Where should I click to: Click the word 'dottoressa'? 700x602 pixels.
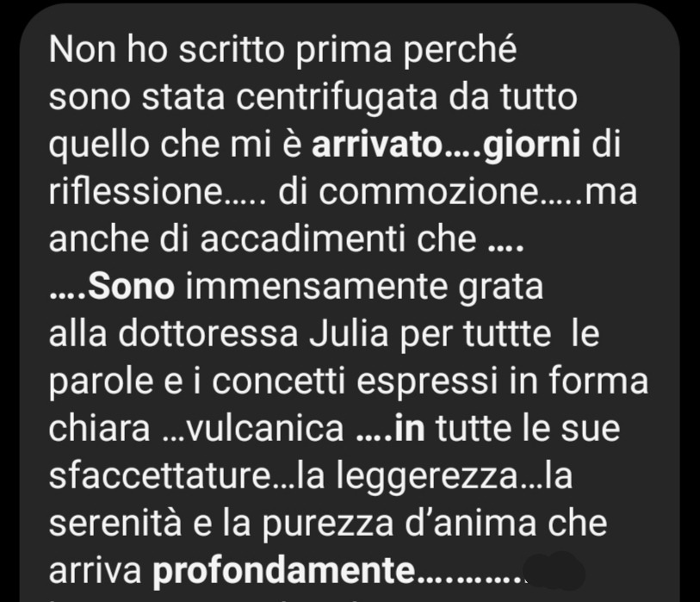[208, 334]
